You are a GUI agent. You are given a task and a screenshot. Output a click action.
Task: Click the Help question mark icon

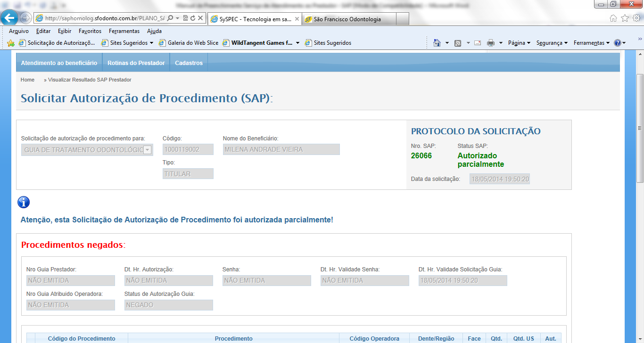click(x=618, y=43)
